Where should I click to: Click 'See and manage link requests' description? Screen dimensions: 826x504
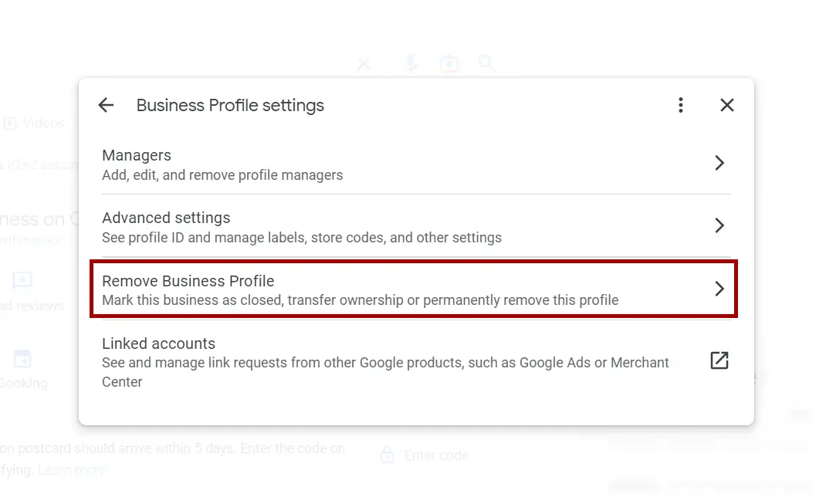click(x=385, y=372)
